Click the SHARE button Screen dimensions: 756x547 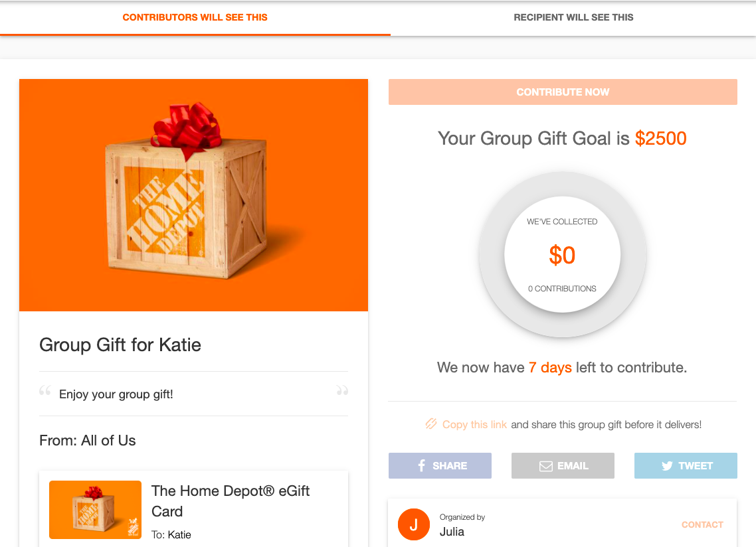pos(440,465)
